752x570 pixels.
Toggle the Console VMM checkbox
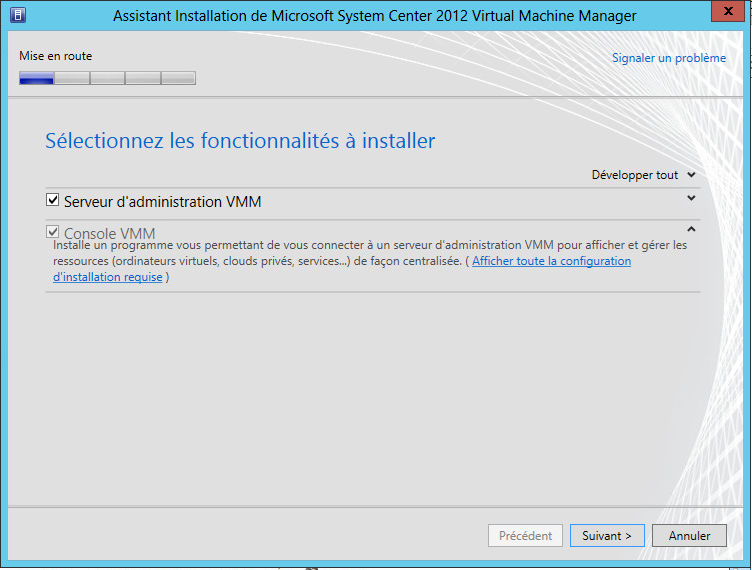tap(52, 232)
